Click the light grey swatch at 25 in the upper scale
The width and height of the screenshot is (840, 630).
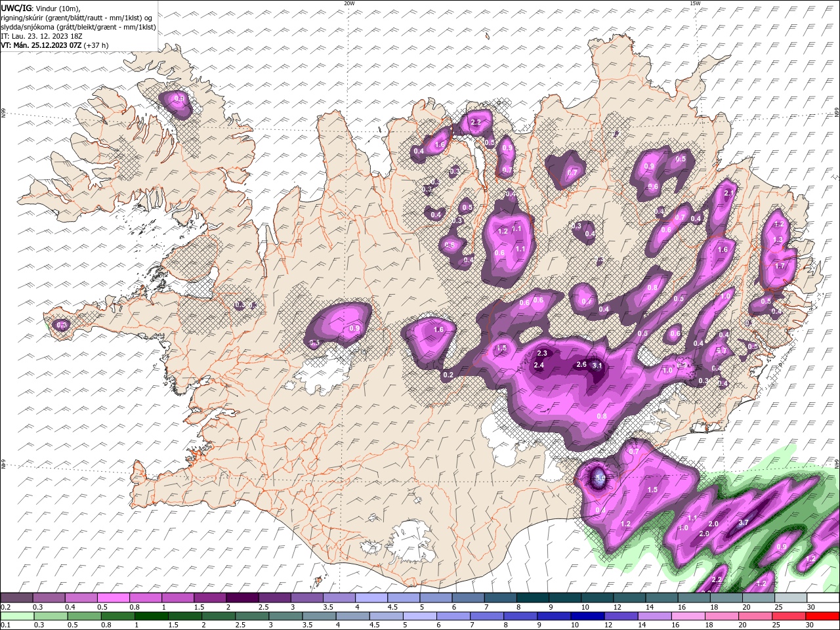790,598
